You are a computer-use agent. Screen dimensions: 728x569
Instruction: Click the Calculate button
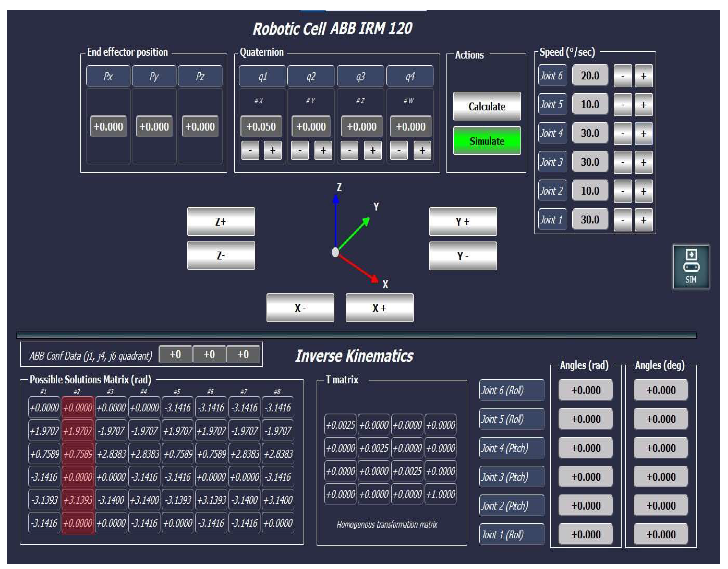coord(487,106)
